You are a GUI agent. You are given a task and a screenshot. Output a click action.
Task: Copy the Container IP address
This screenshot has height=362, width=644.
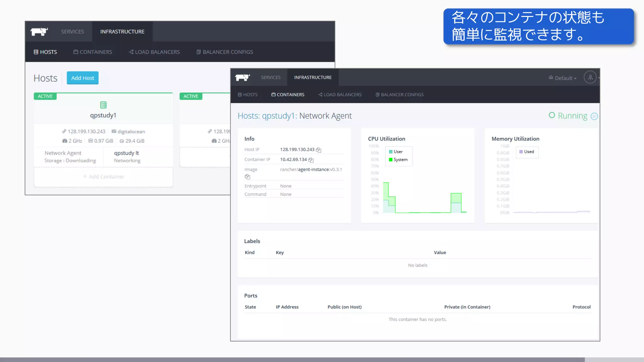point(311,160)
